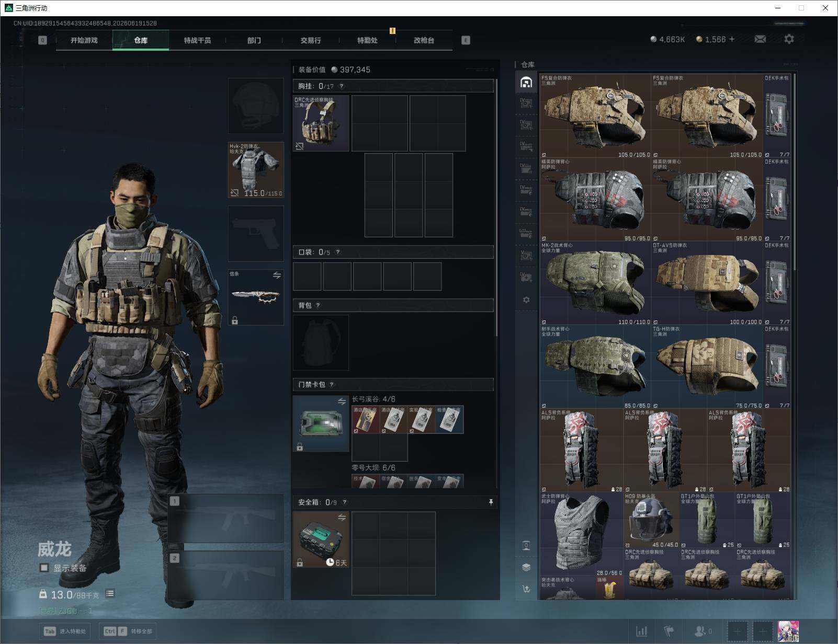Click the warehouse vertical scrollbar
The image size is (838, 644).
[795, 172]
